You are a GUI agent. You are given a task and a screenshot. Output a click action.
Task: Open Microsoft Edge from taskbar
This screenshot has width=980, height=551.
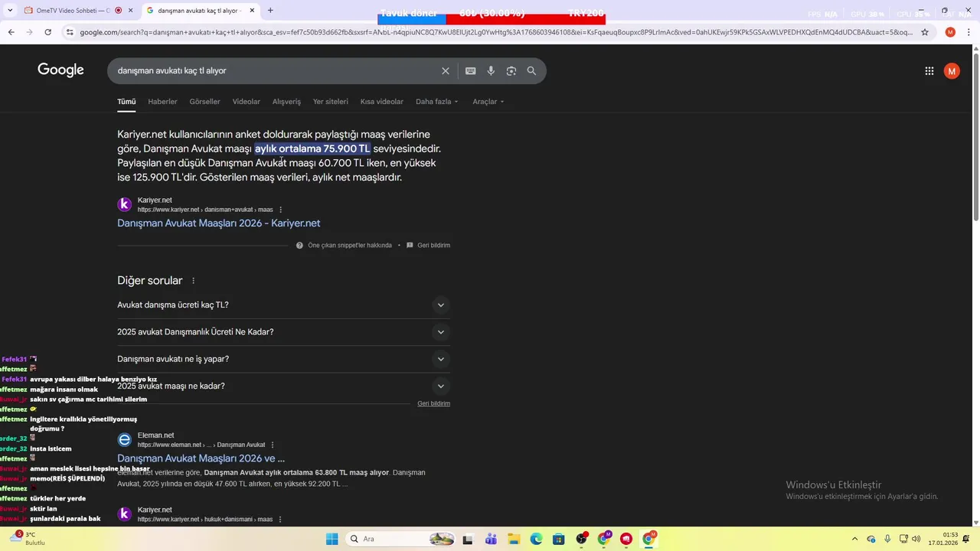coord(536,539)
